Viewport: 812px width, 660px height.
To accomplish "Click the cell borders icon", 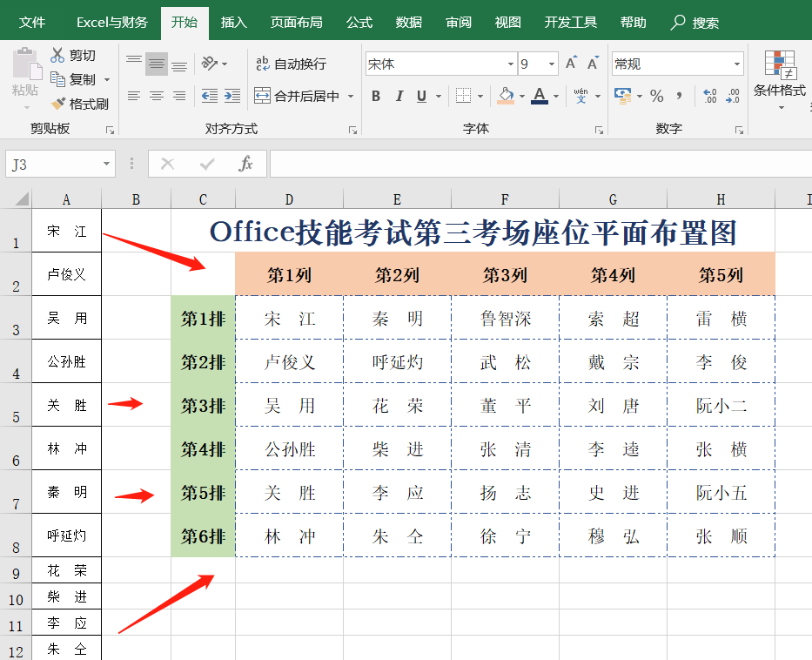I will [x=463, y=96].
